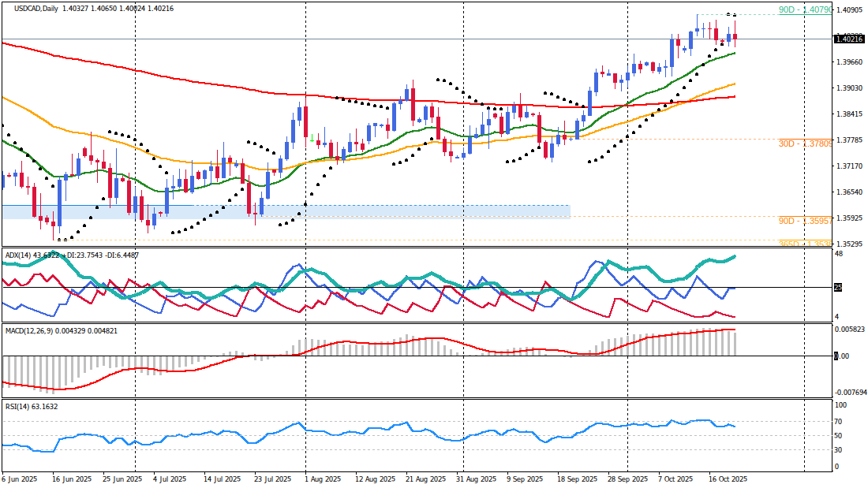The height and width of the screenshot is (488, 868).
Task: Click the 16 Oct 2025 date label
Action: (728, 479)
